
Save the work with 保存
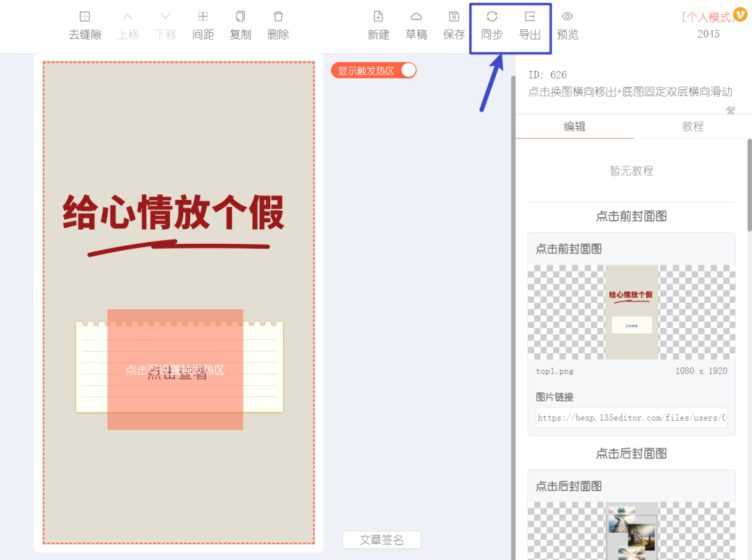(x=454, y=26)
